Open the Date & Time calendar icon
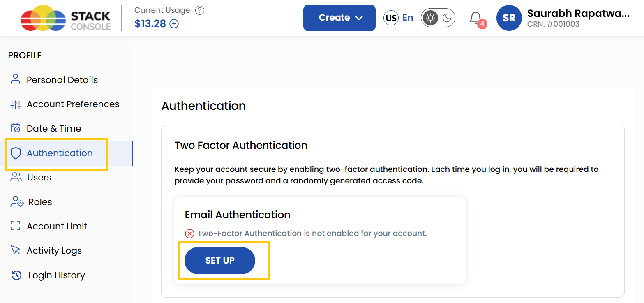Screen dimensions: 644x303 (x=15, y=128)
